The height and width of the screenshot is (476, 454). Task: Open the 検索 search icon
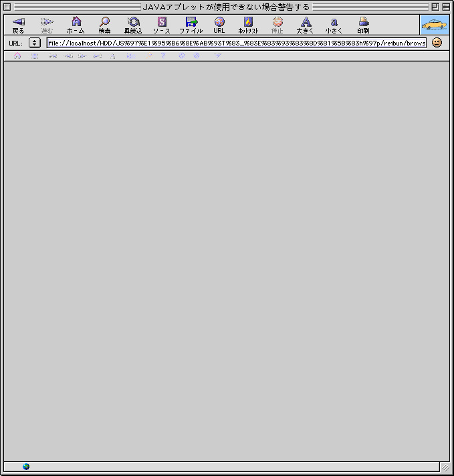point(105,25)
